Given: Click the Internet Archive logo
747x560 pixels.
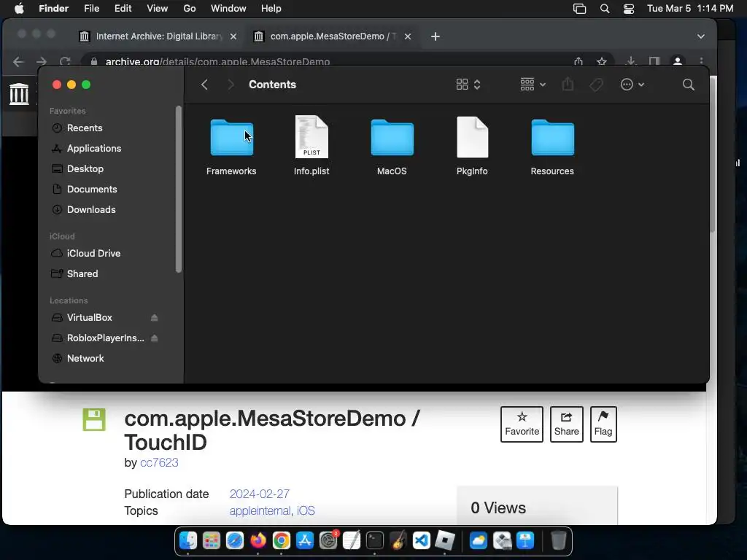Looking at the screenshot, I should (x=19, y=93).
